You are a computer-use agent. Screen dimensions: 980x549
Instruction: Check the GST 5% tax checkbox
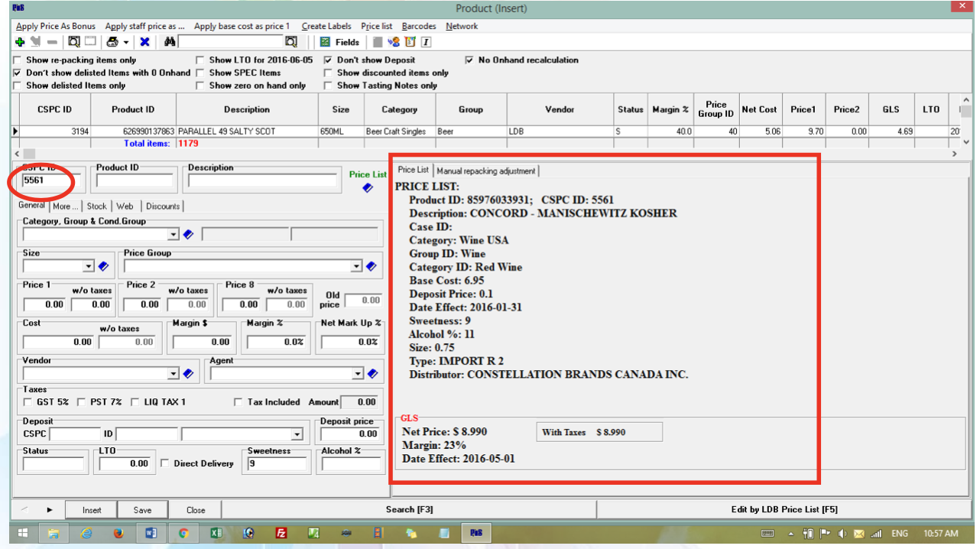coord(28,401)
